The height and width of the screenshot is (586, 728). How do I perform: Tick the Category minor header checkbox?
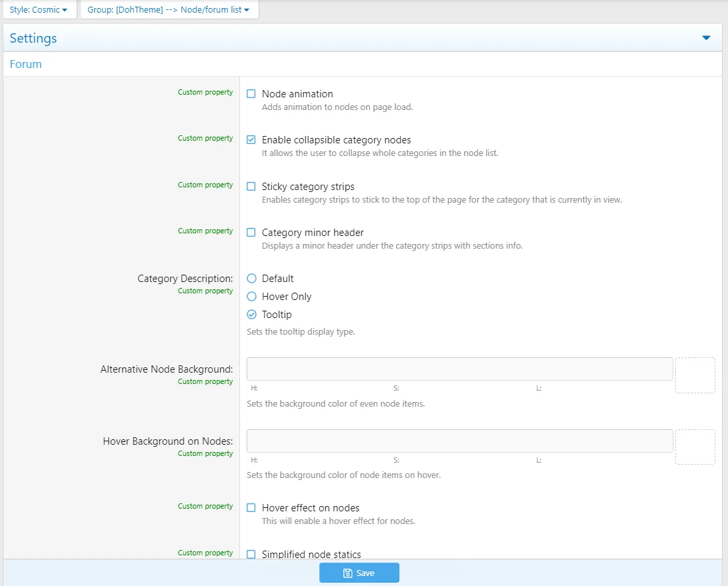251,233
